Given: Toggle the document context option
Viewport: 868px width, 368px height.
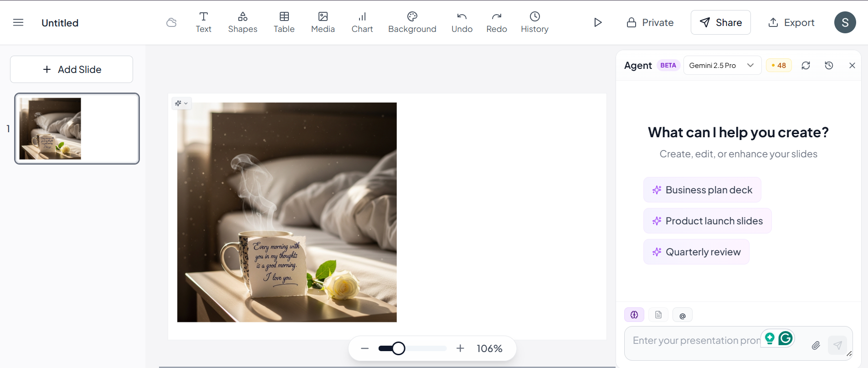Looking at the screenshot, I should click(x=658, y=315).
